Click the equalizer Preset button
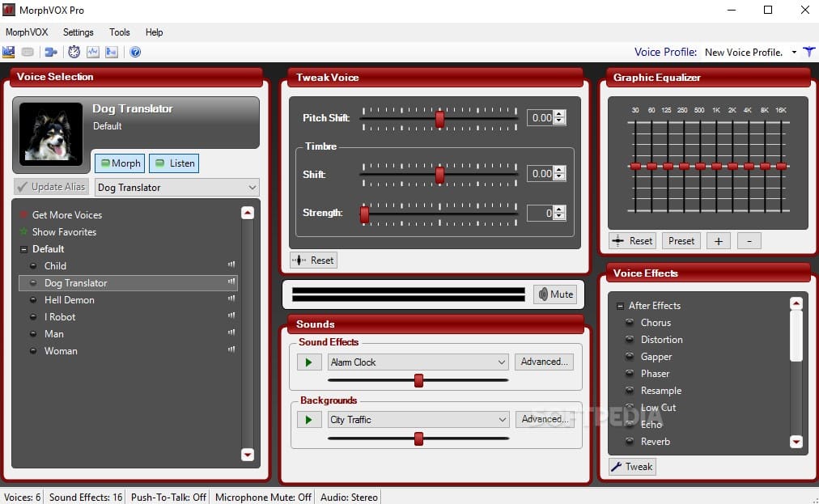 (681, 241)
